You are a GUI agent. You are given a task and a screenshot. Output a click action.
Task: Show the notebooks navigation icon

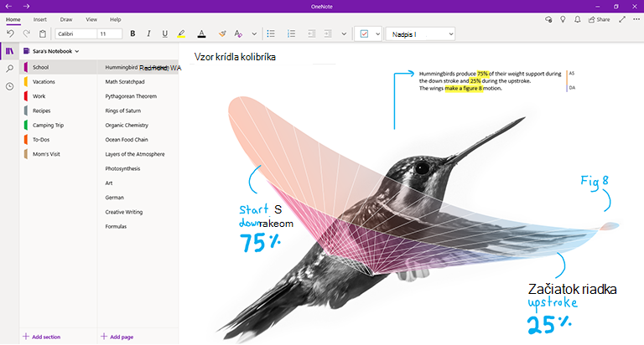9,51
